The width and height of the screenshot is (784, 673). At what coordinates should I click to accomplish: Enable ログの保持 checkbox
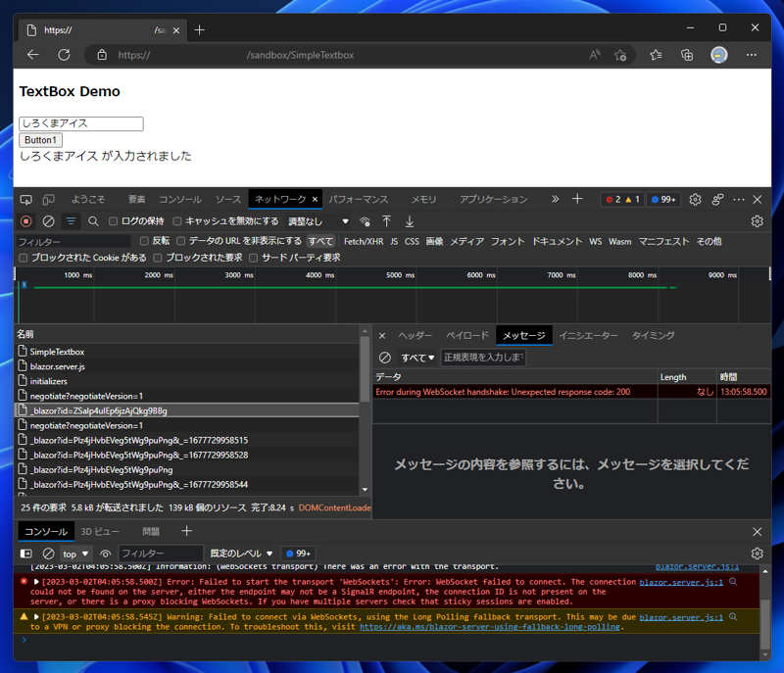tap(114, 220)
